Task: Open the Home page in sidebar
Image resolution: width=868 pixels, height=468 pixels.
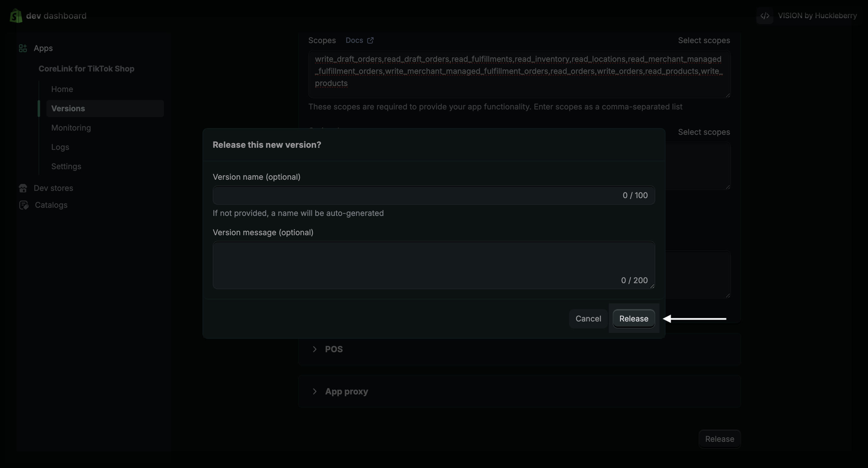Action: click(x=62, y=89)
